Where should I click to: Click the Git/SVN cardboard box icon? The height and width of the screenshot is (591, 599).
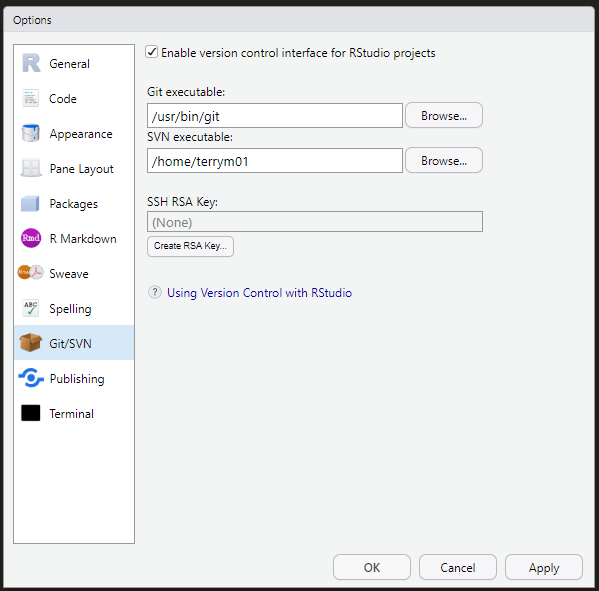[31, 343]
